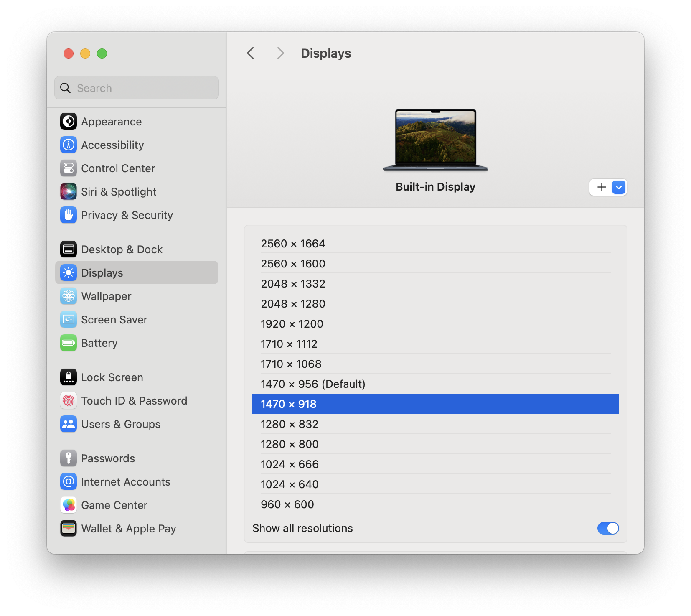Viewport: 691px width, 616px height.
Task: Open Passwords settings label
Action: [108, 458]
